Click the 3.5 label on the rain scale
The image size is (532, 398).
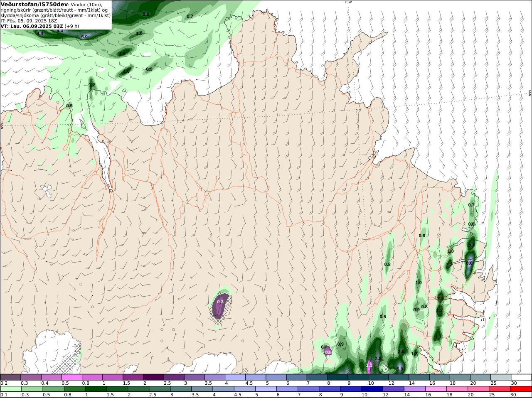tap(195, 395)
